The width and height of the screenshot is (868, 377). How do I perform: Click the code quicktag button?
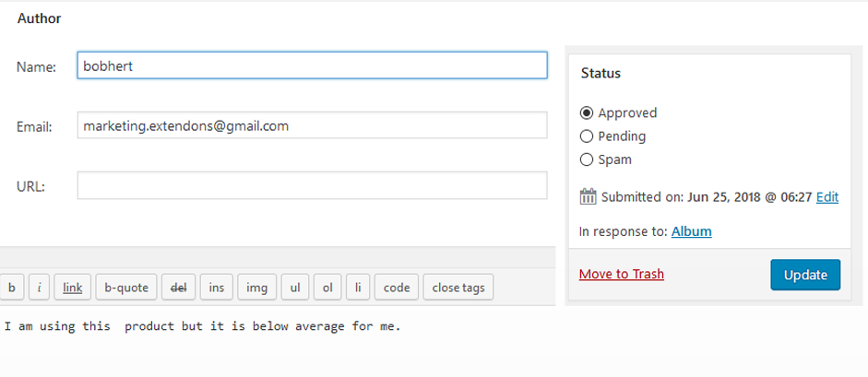pyautogui.click(x=397, y=288)
